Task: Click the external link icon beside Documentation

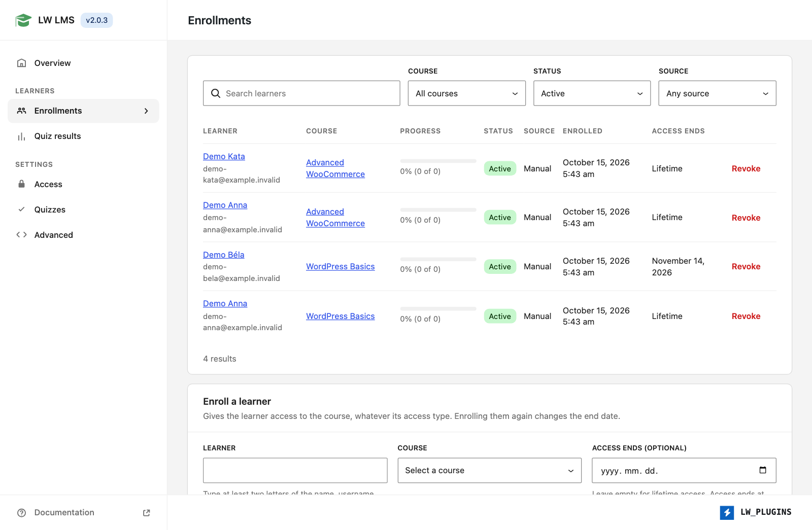Action: 147,513
